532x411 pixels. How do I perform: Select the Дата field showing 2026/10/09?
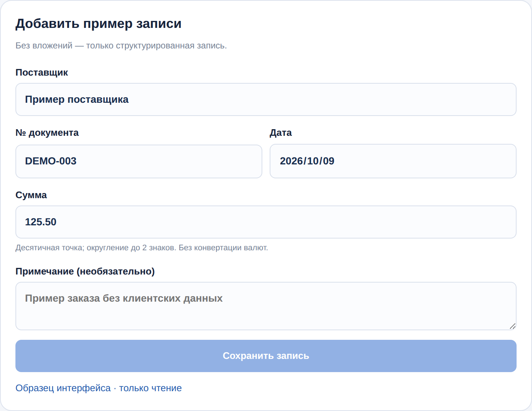[x=393, y=161]
